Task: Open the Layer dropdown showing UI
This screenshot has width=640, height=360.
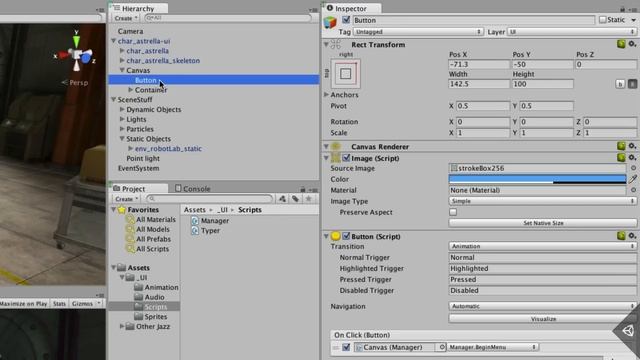Action: (572, 32)
